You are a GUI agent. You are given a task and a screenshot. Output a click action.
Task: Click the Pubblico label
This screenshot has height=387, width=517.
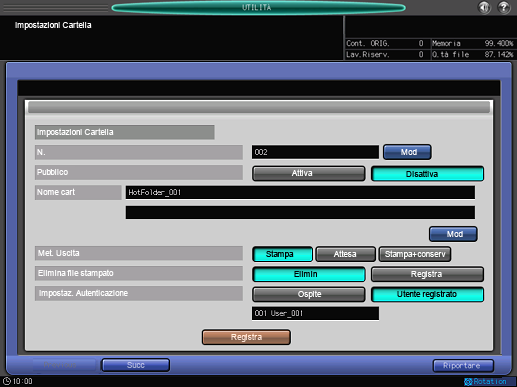(139, 172)
